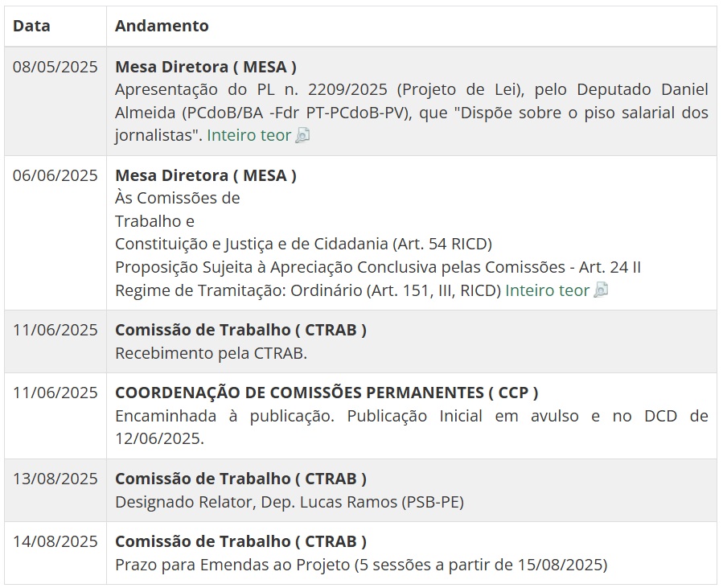Open Inteiro teor link after Regime de Tramitação

tap(547, 290)
